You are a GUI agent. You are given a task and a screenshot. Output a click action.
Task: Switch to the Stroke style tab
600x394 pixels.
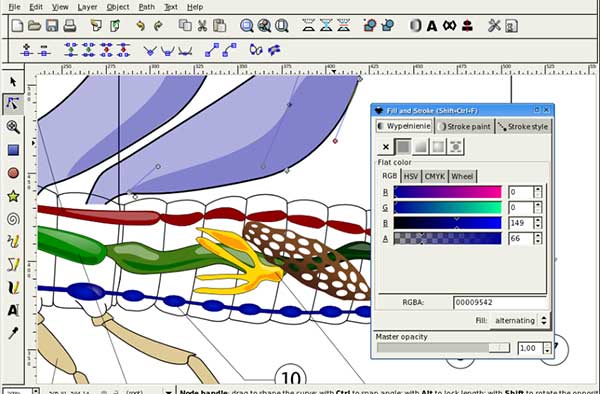click(x=523, y=127)
